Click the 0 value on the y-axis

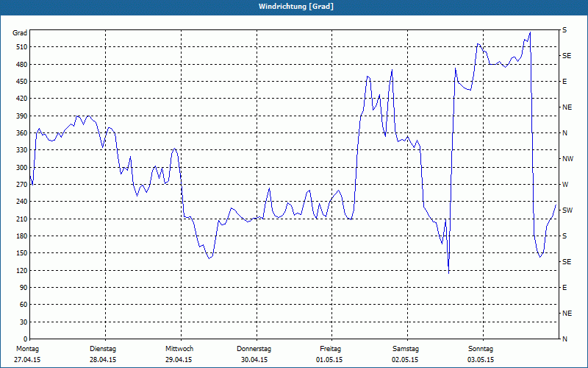(x=26, y=339)
